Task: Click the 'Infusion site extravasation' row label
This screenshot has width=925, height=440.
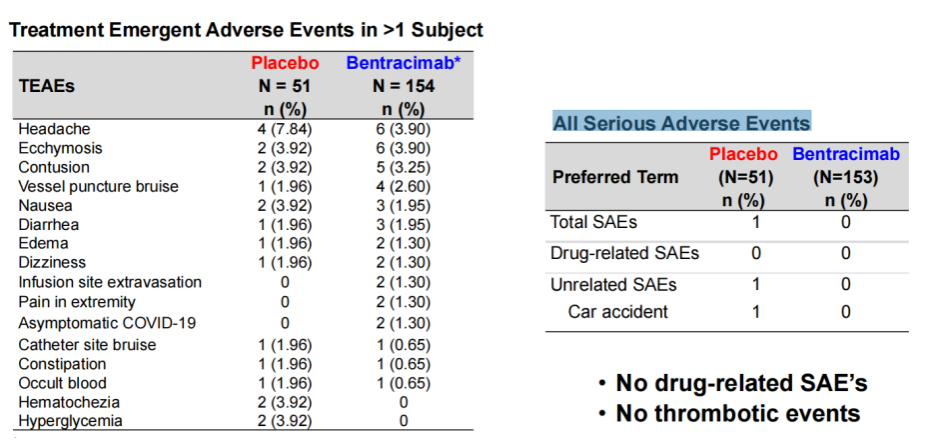Action: pyautogui.click(x=110, y=282)
